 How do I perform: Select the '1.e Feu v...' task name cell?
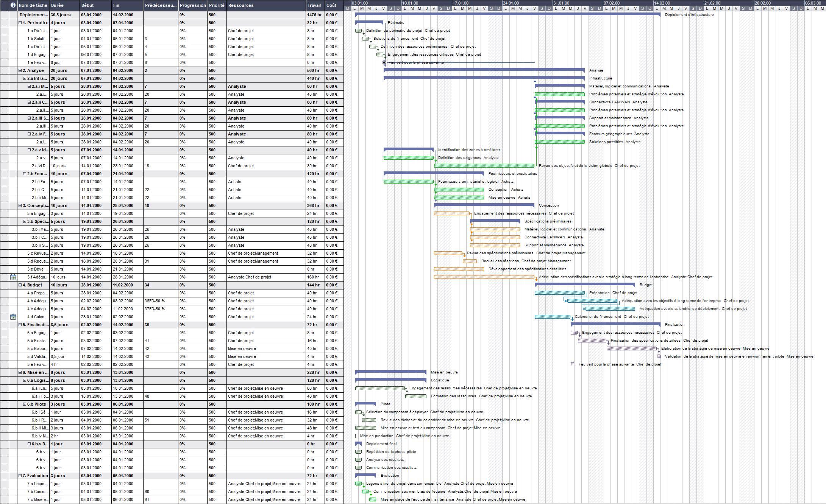[33, 62]
